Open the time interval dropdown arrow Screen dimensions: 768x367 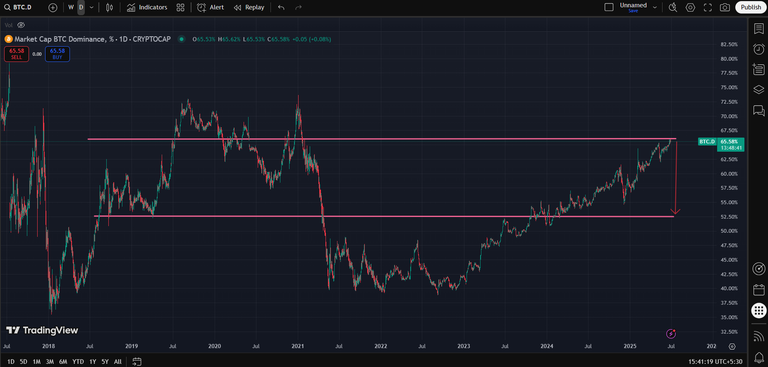point(91,7)
